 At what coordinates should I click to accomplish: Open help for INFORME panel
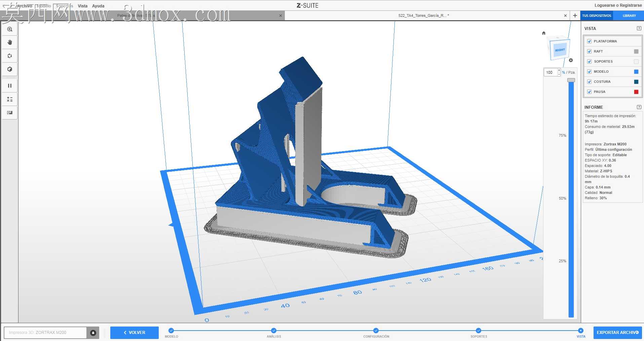click(639, 107)
